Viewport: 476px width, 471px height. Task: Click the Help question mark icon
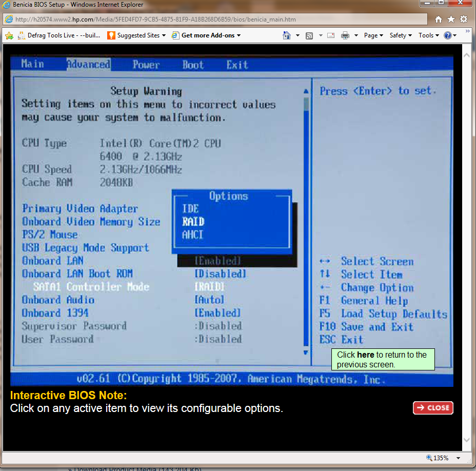tap(447, 35)
